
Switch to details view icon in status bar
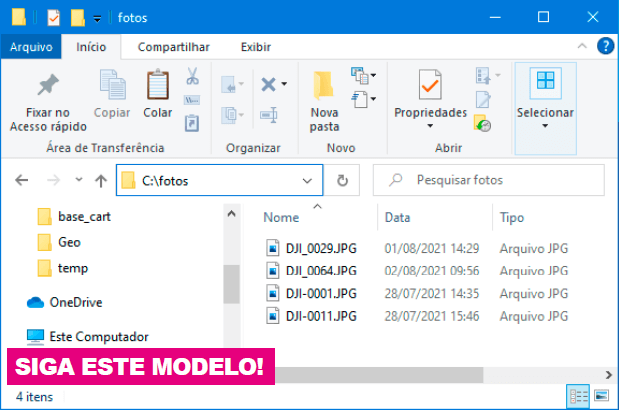[x=578, y=396]
